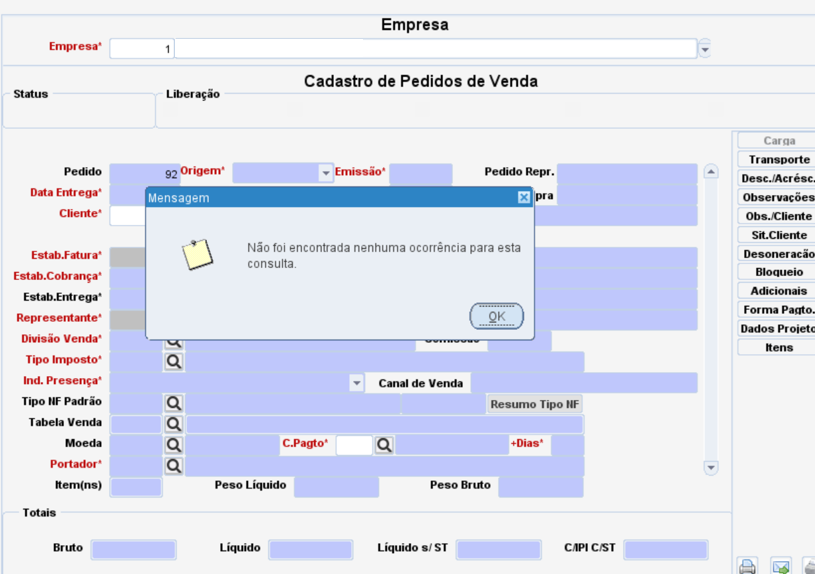Image resolution: width=815 pixels, height=574 pixels.
Task: Open the Transporte side button
Action: coord(779,160)
